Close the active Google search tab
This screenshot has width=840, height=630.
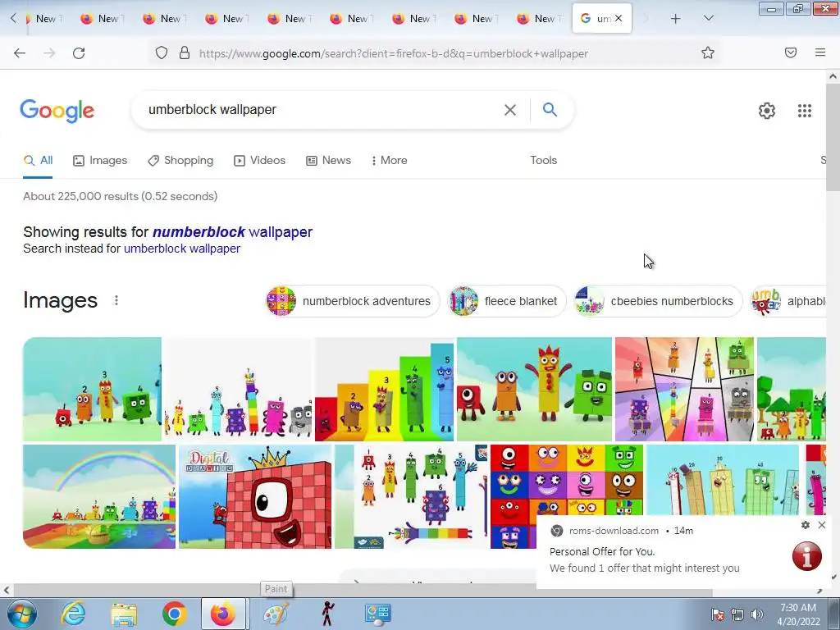(x=619, y=18)
